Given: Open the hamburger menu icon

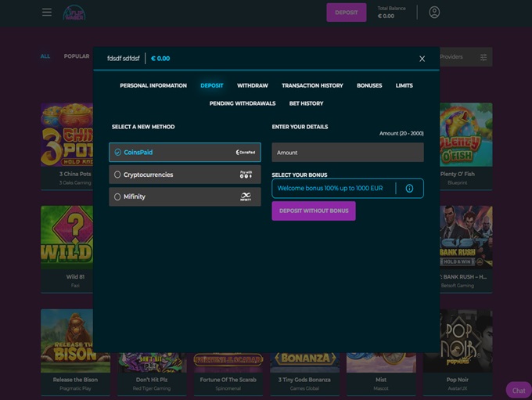Looking at the screenshot, I should tap(47, 13).
